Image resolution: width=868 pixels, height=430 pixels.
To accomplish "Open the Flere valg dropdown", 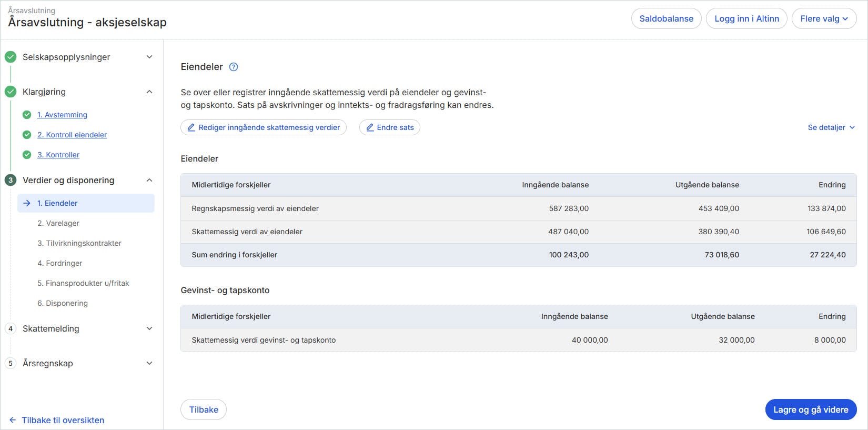I will point(823,18).
